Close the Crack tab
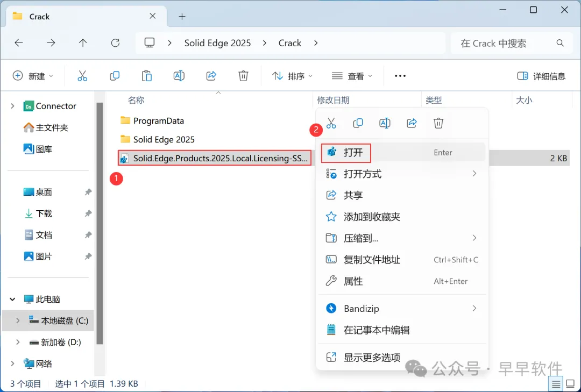The height and width of the screenshot is (392, 581). point(153,16)
